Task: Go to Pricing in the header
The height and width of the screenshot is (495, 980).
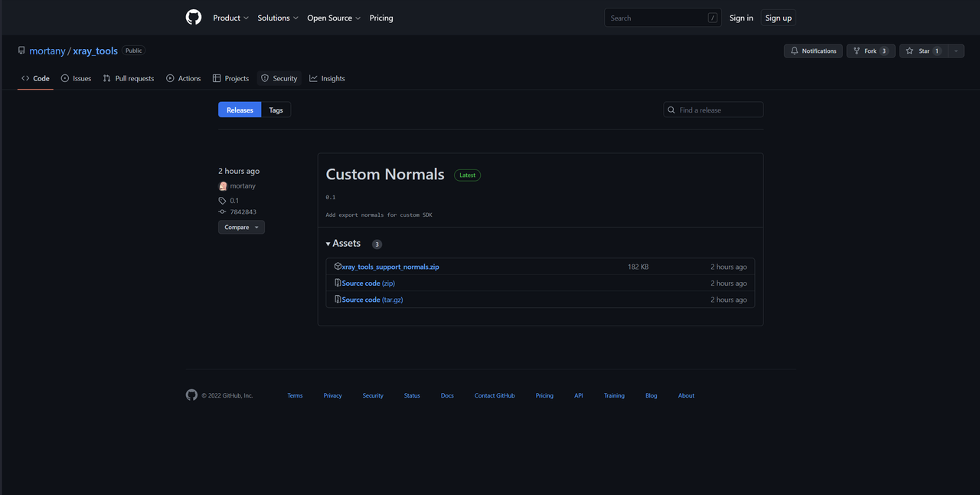Action: pos(381,18)
